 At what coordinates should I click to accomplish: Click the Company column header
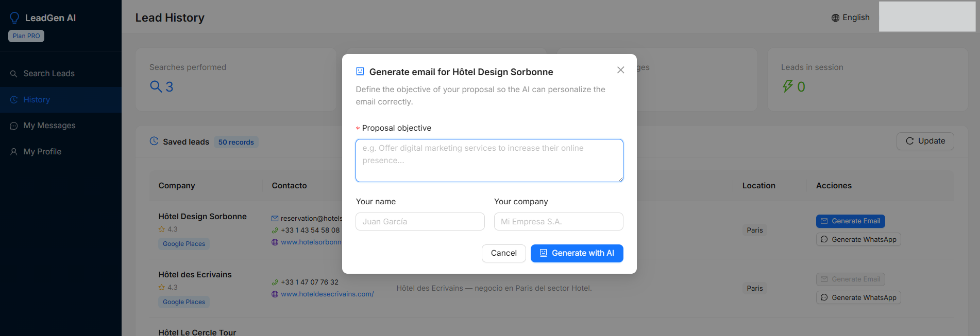[x=177, y=186]
